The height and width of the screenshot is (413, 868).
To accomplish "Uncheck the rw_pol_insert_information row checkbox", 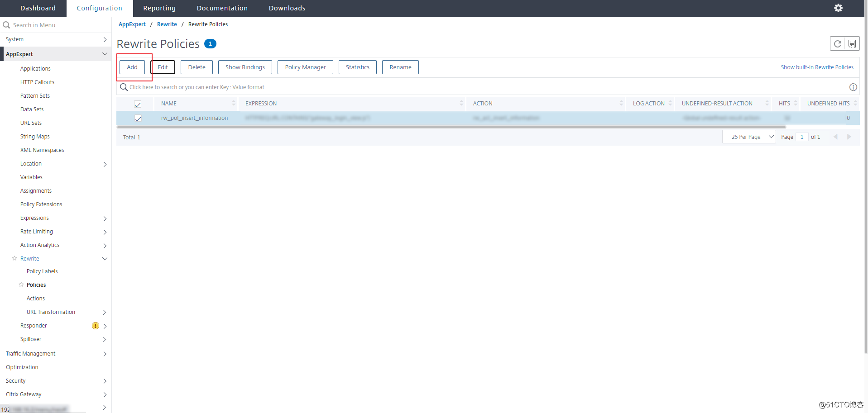I will click(x=138, y=118).
